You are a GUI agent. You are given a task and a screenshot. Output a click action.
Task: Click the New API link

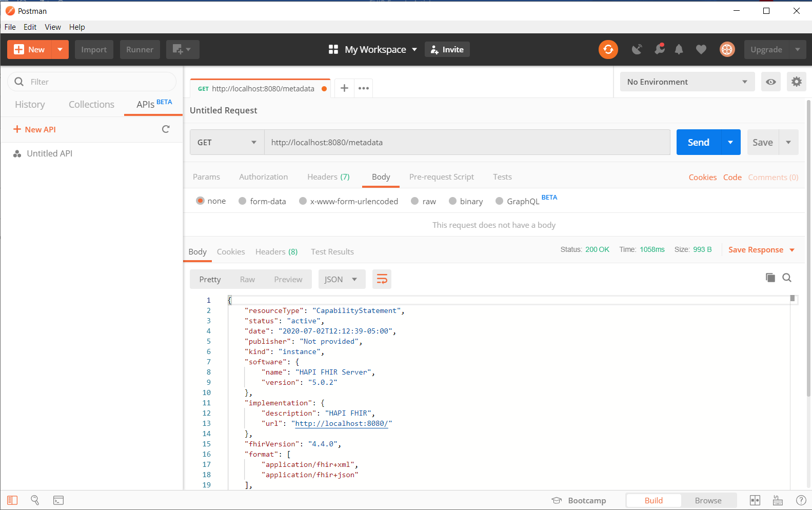(34, 129)
